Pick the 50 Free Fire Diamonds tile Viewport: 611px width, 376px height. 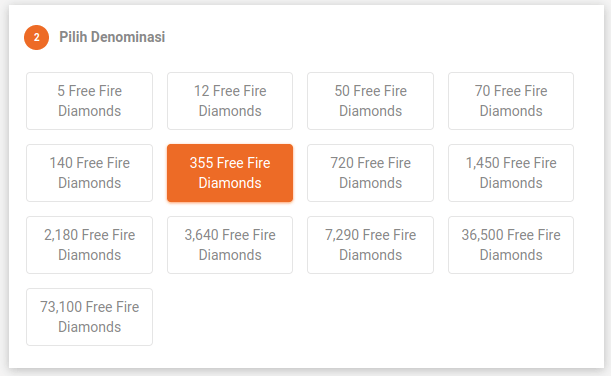(370, 101)
